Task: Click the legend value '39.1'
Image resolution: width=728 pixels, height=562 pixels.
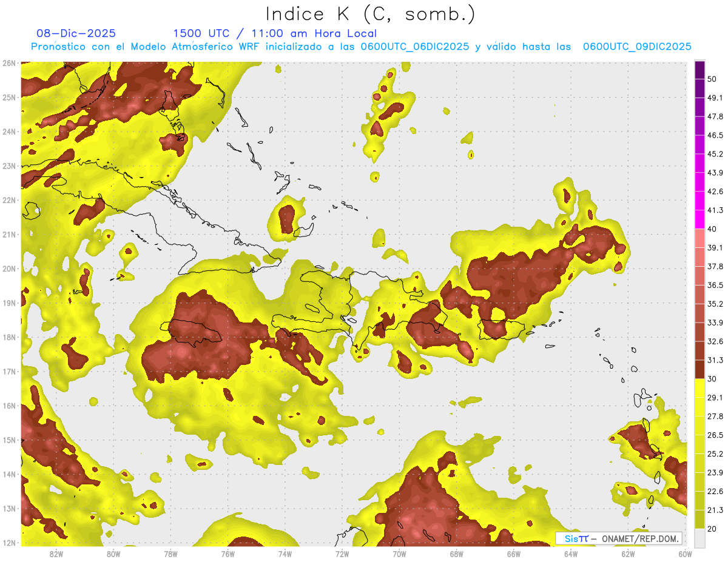Action: (x=715, y=248)
